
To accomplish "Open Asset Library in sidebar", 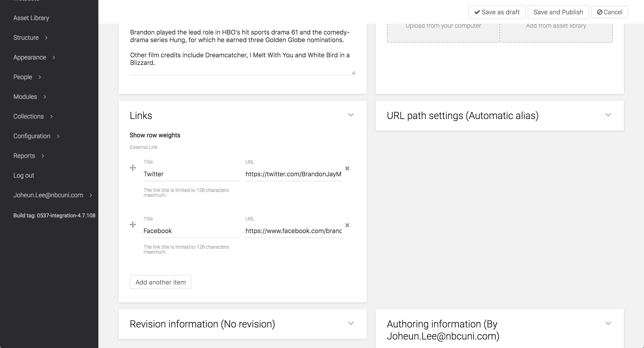I will pyautogui.click(x=31, y=18).
